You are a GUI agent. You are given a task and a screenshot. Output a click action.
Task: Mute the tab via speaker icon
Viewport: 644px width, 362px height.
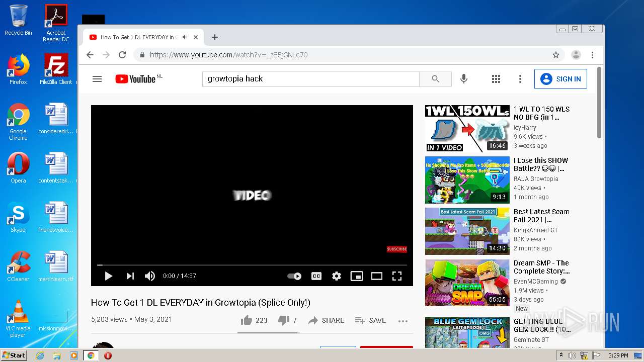point(185,37)
